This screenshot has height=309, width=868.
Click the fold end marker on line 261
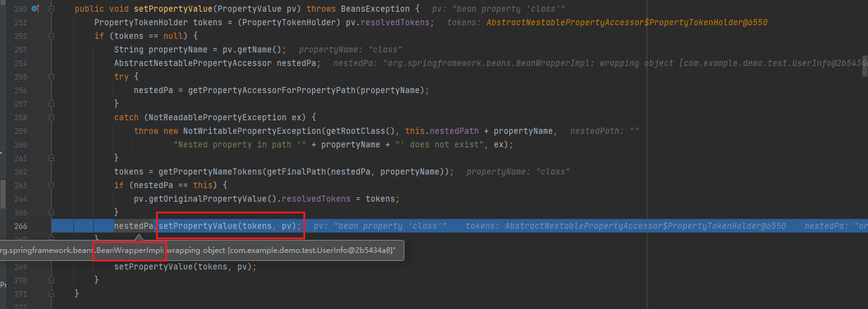[51, 158]
